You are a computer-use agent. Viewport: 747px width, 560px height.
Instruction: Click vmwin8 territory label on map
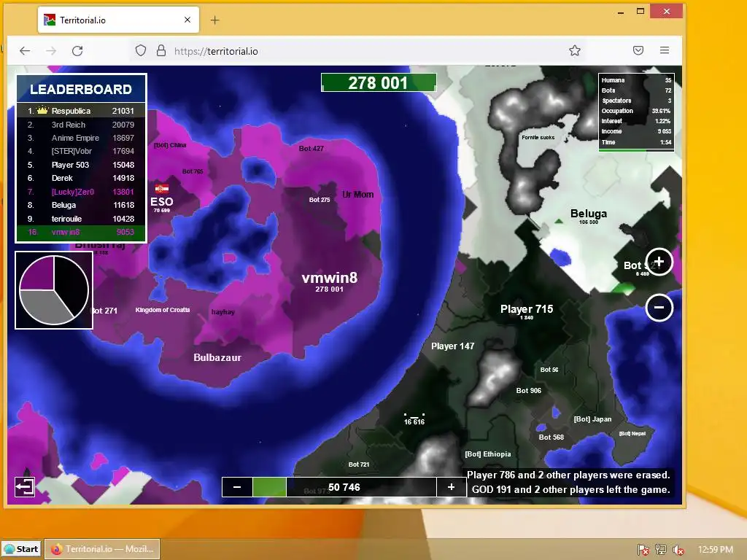pos(330,278)
